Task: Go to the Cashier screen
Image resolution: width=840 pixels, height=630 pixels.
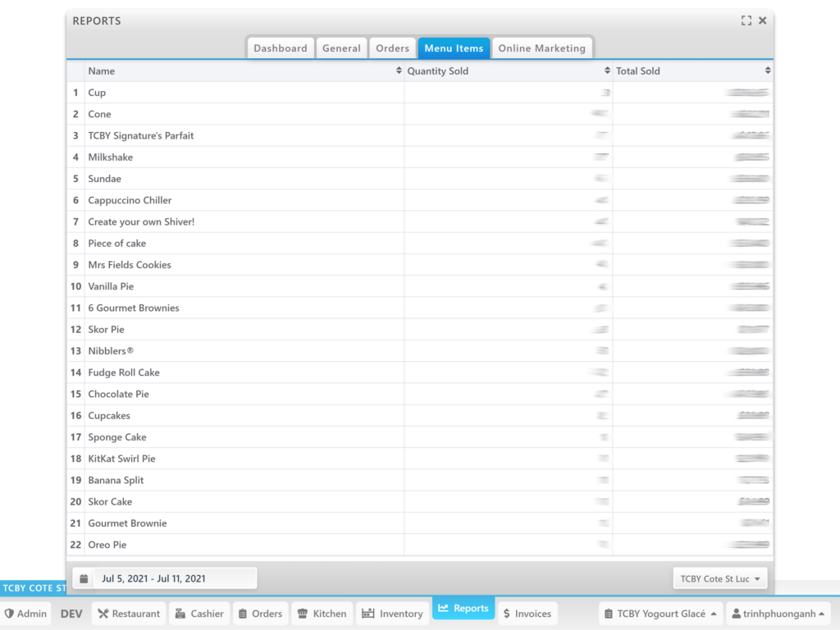Action: [199, 614]
